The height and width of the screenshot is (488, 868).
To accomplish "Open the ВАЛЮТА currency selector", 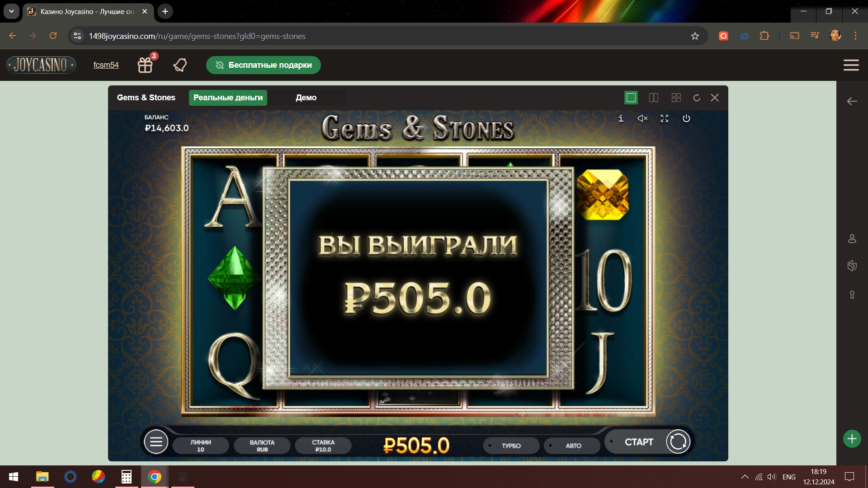I will 262,446.
